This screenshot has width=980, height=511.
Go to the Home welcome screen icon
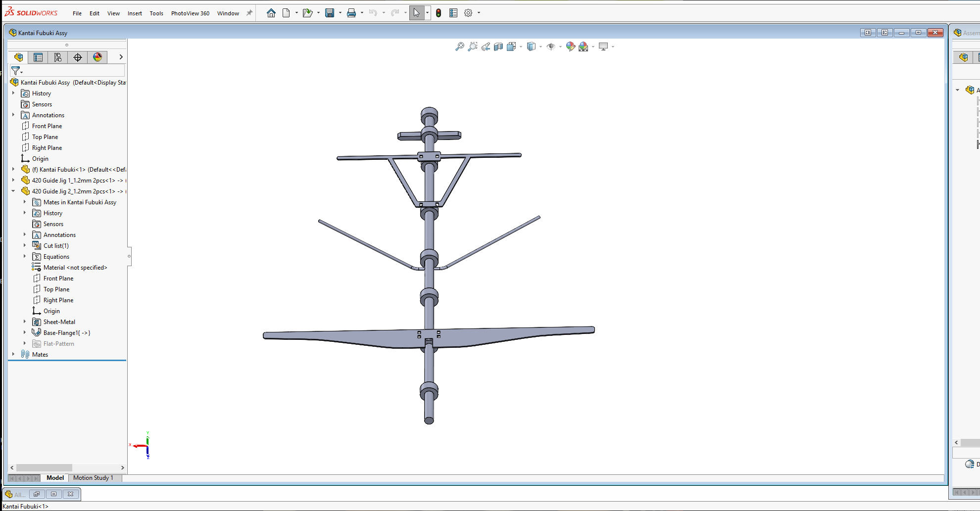[271, 13]
